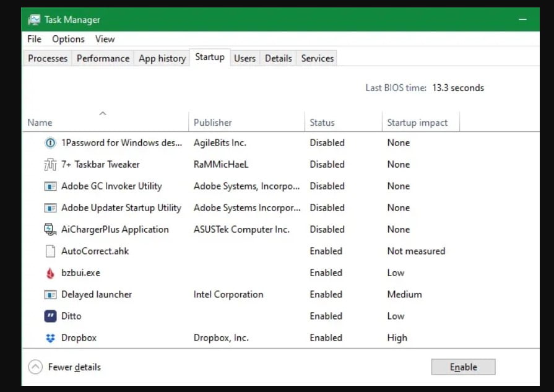The width and height of the screenshot is (554, 392).
Task: Click publisher "AgileBits Inc."
Action: (220, 143)
